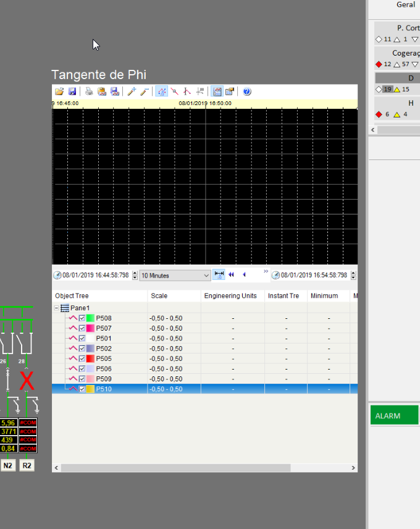420x529 pixels.
Task: Click the red X breaker symbol
Action: [27, 381]
